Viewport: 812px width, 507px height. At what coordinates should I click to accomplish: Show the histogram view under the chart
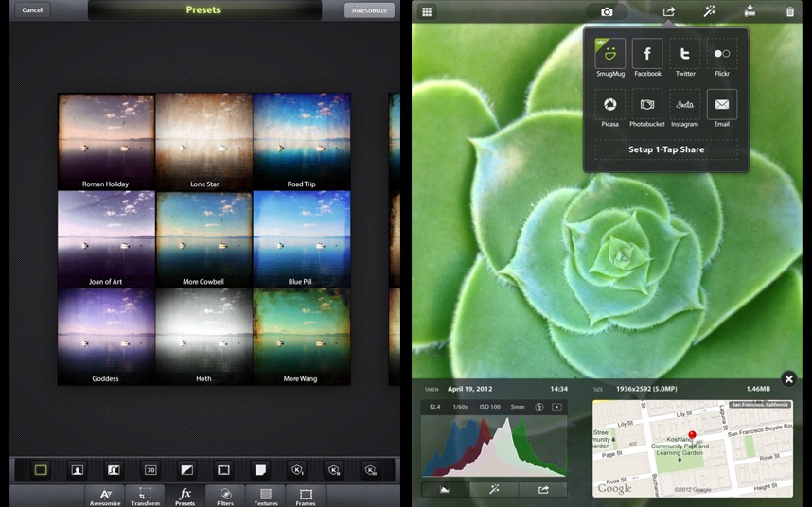[445, 490]
